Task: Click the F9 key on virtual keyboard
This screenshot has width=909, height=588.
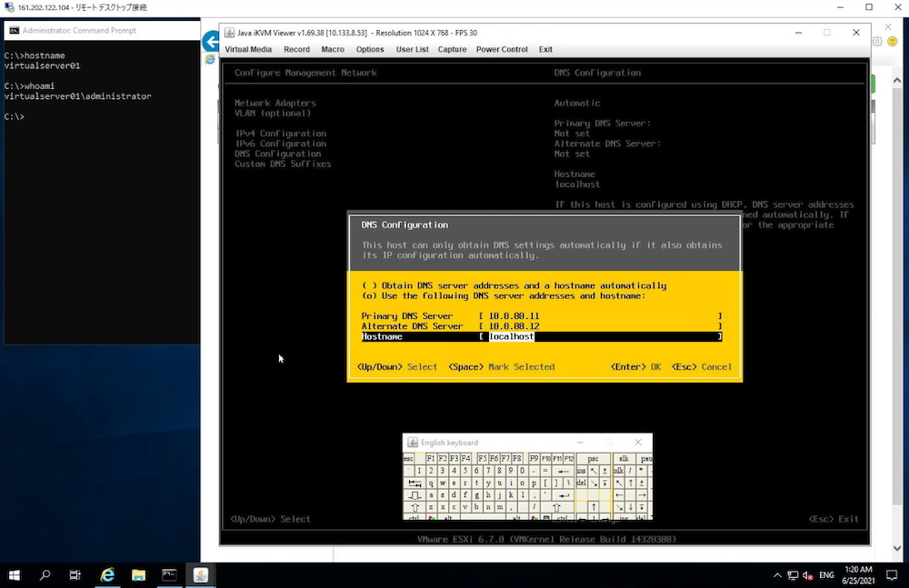Action: click(534, 459)
